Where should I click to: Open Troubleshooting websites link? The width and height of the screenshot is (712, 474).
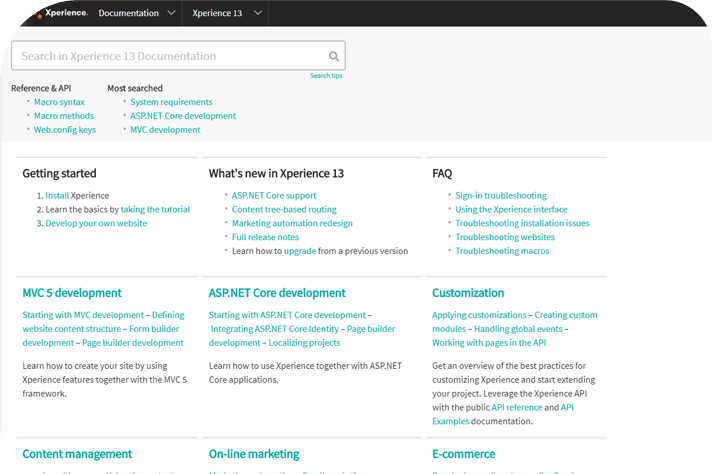pyautogui.click(x=505, y=237)
